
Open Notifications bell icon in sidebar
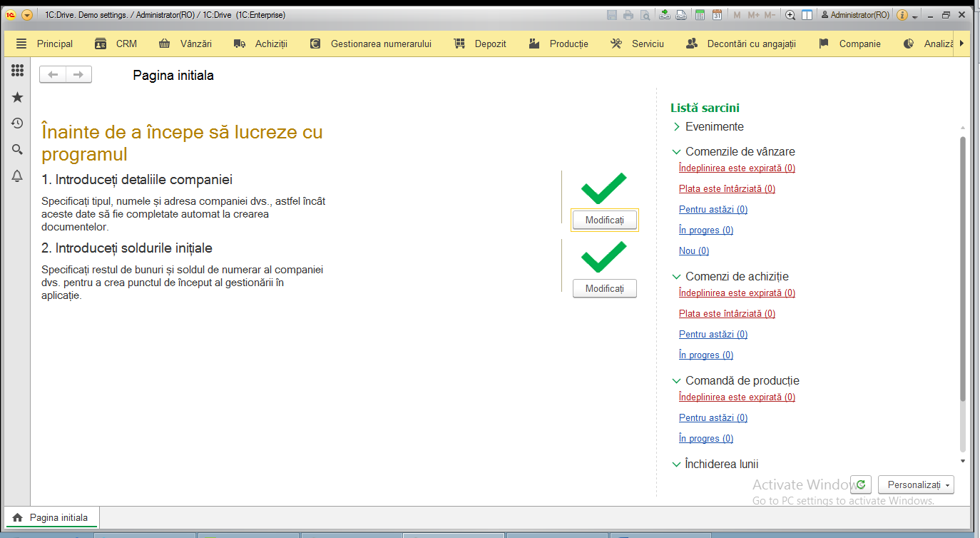(17, 176)
